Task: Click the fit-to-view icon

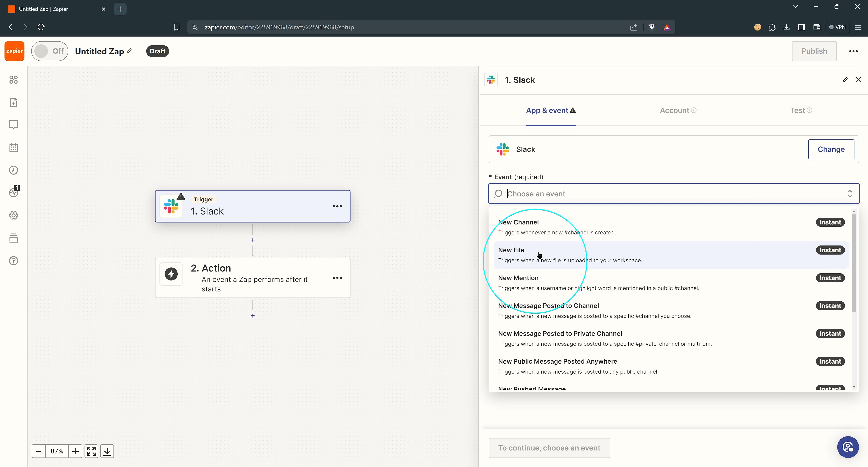Action: [91, 451]
